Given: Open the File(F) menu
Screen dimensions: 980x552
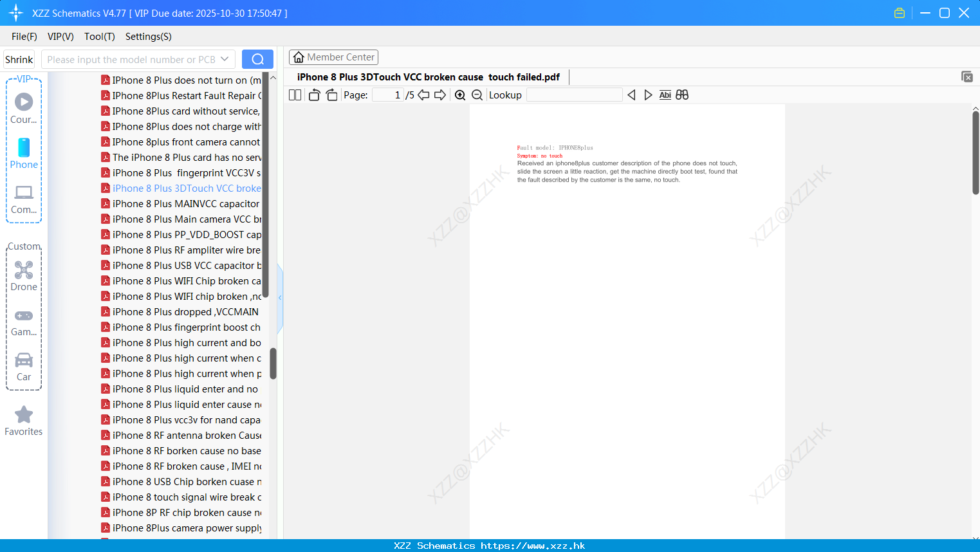Looking at the screenshot, I should click(24, 37).
